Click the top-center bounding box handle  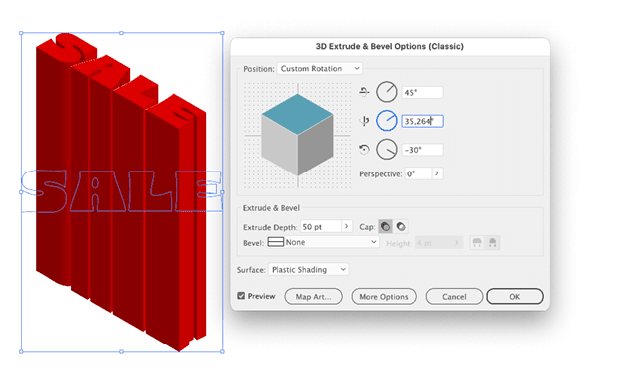pyautogui.click(x=122, y=33)
